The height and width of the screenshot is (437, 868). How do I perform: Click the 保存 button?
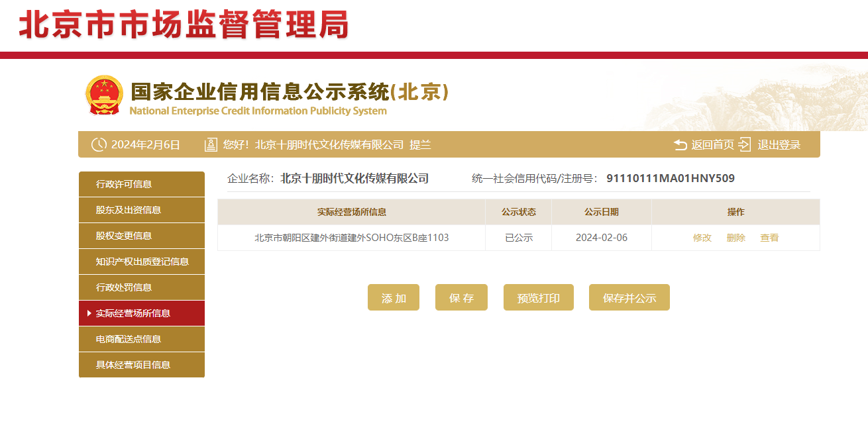[461, 297]
